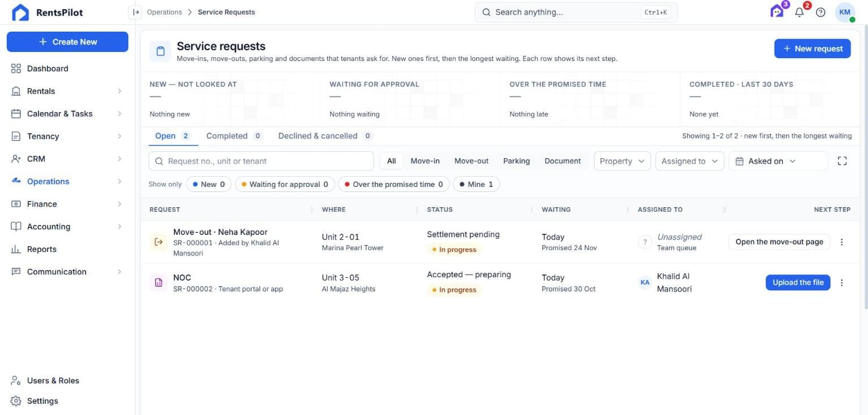
Task: Focus the Request no., unit or tenant field
Action: click(261, 161)
